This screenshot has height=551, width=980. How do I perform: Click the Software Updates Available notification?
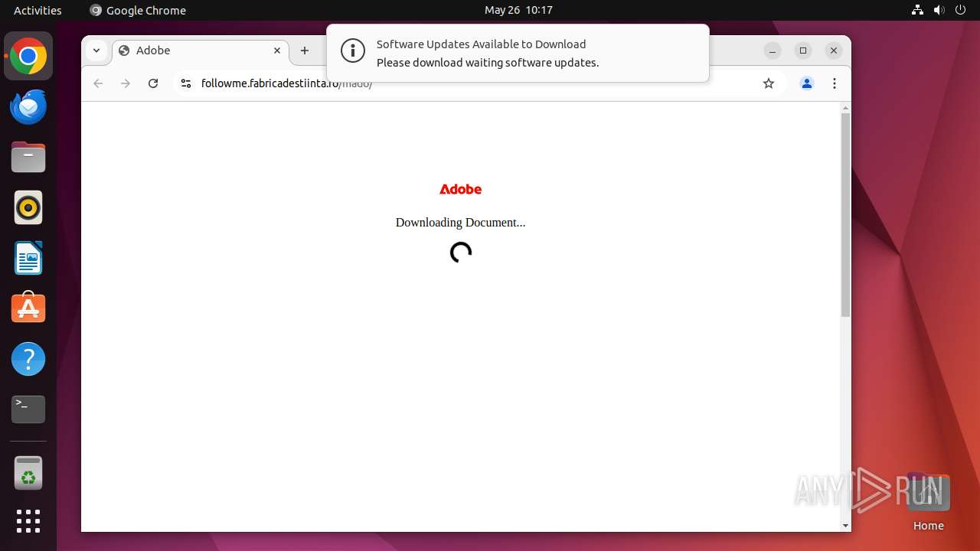click(518, 53)
